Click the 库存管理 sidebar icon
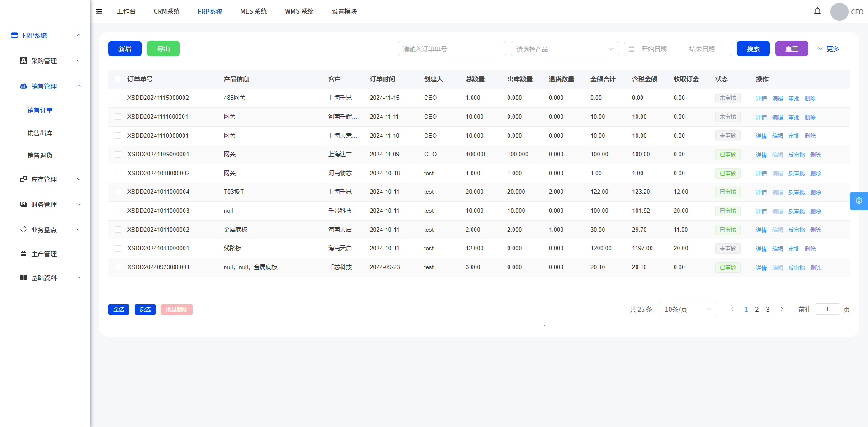Screen dimensions: 868x427 [x=24, y=179]
